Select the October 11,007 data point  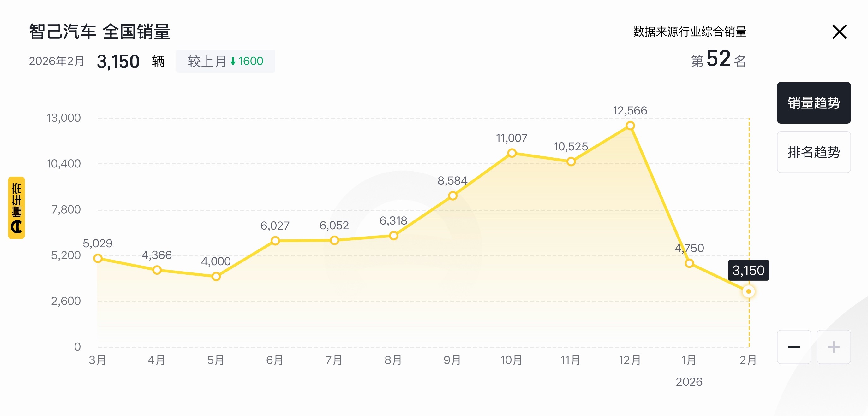point(512,154)
